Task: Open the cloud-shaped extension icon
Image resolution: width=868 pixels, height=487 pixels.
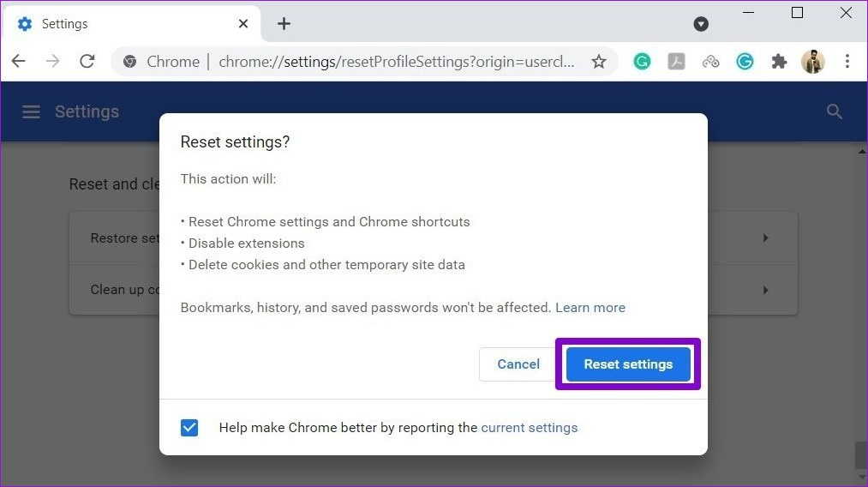Action: pyautogui.click(x=711, y=62)
